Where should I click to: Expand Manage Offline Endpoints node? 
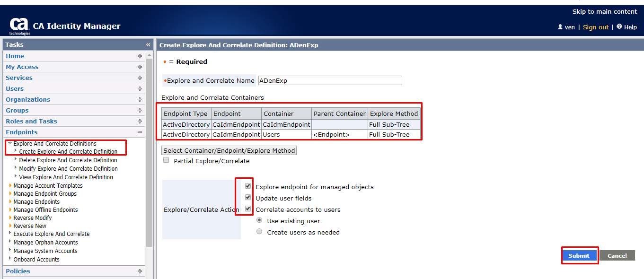coord(10,209)
